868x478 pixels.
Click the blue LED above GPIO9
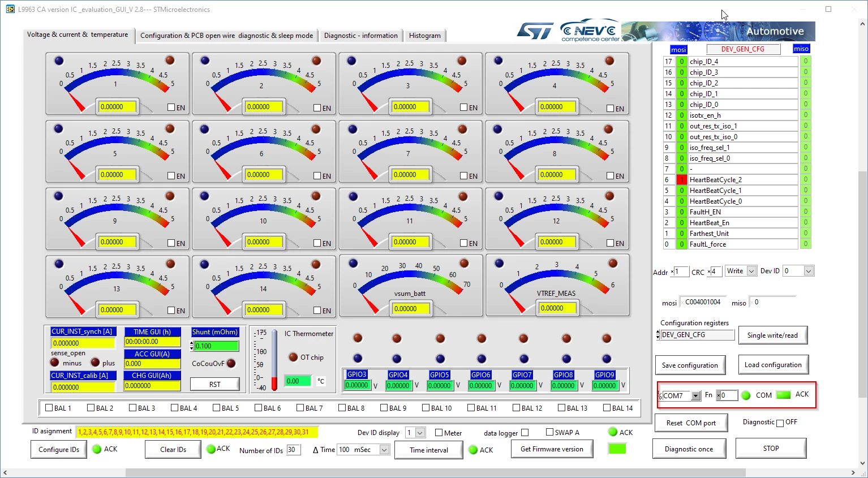point(607,359)
